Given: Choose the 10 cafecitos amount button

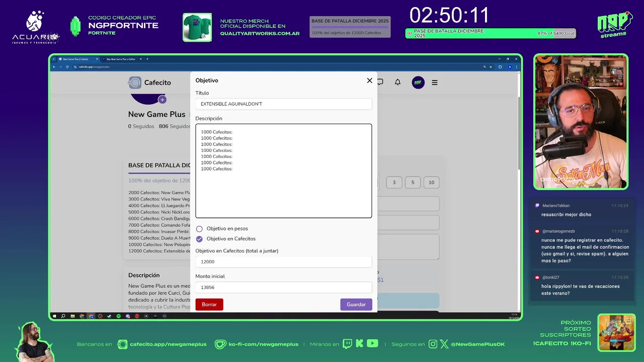Looking at the screenshot, I should (431, 183).
